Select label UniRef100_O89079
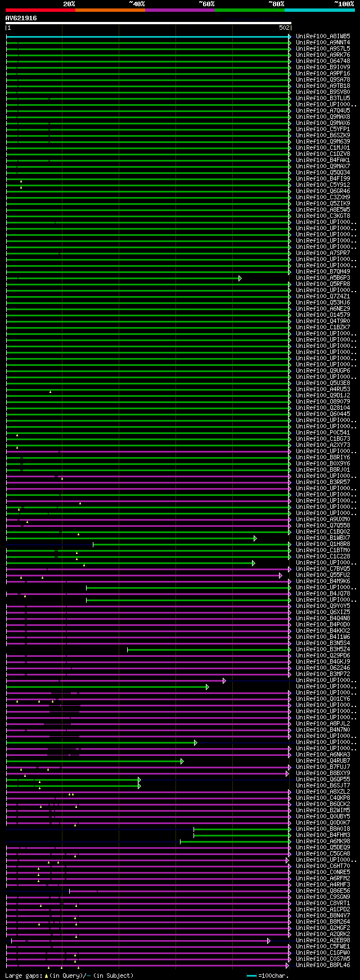 pos(323,402)
